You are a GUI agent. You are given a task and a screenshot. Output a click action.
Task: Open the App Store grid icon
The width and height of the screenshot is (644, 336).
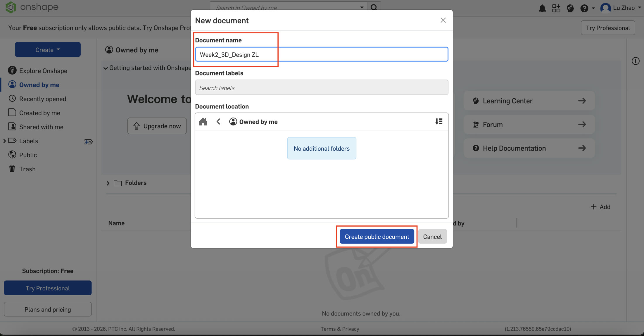point(556,8)
